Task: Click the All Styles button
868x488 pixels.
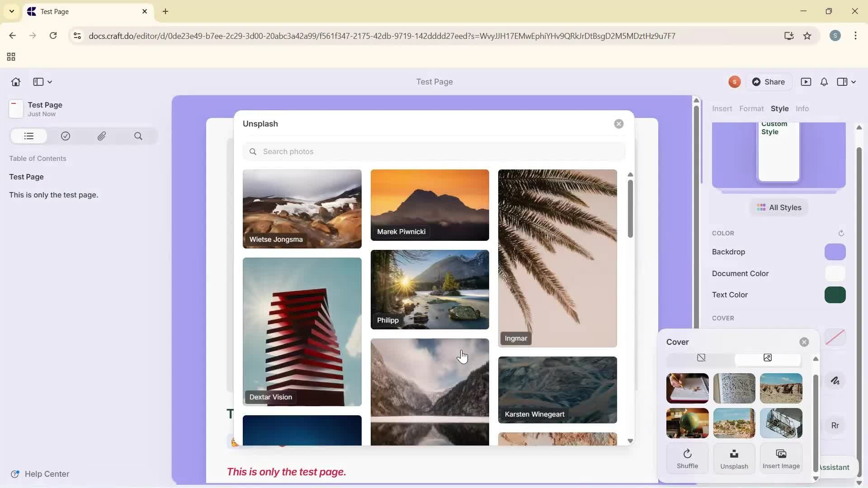Action: pyautogui.click(x=778, y=207)
